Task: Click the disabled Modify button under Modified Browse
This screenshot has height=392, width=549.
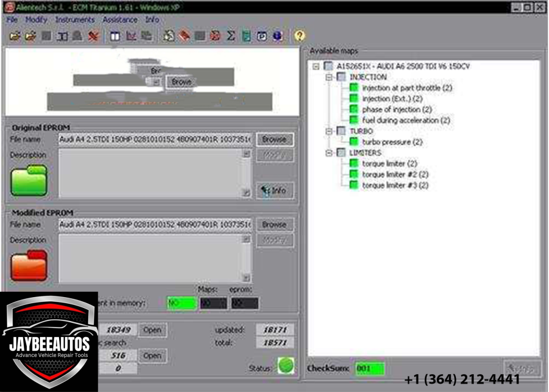Action: pos(274,240)
